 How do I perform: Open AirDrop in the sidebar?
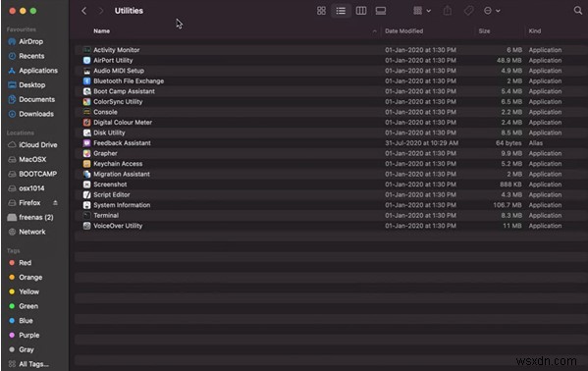[x=31, y=41]
